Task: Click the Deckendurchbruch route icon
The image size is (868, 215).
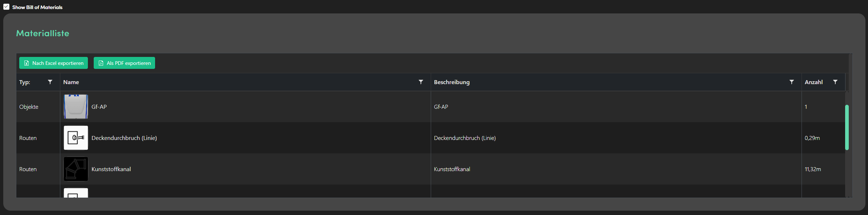Action: click(x=76, y=138)
